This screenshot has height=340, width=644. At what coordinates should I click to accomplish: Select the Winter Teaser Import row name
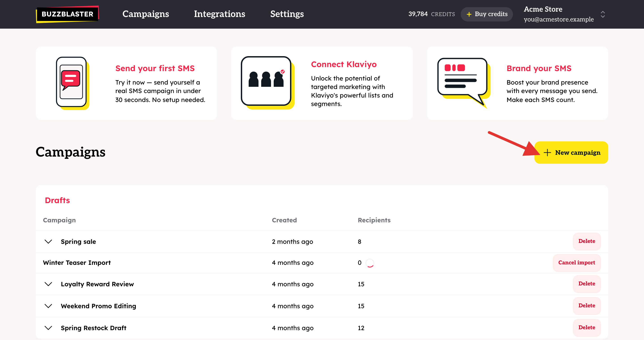coord(77,263)
